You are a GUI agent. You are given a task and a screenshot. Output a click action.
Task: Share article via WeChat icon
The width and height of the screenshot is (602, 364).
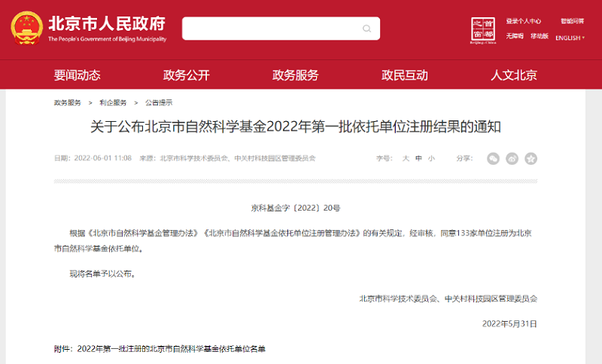493,158
